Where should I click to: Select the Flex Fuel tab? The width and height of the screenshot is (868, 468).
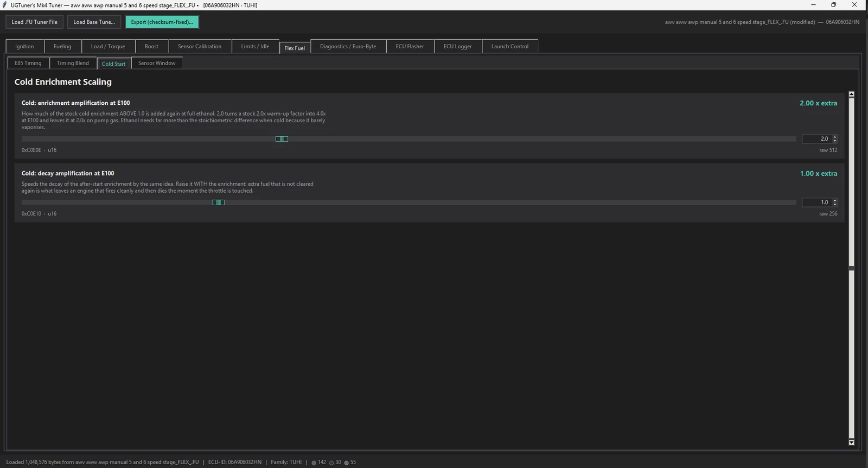click(295, 48)
